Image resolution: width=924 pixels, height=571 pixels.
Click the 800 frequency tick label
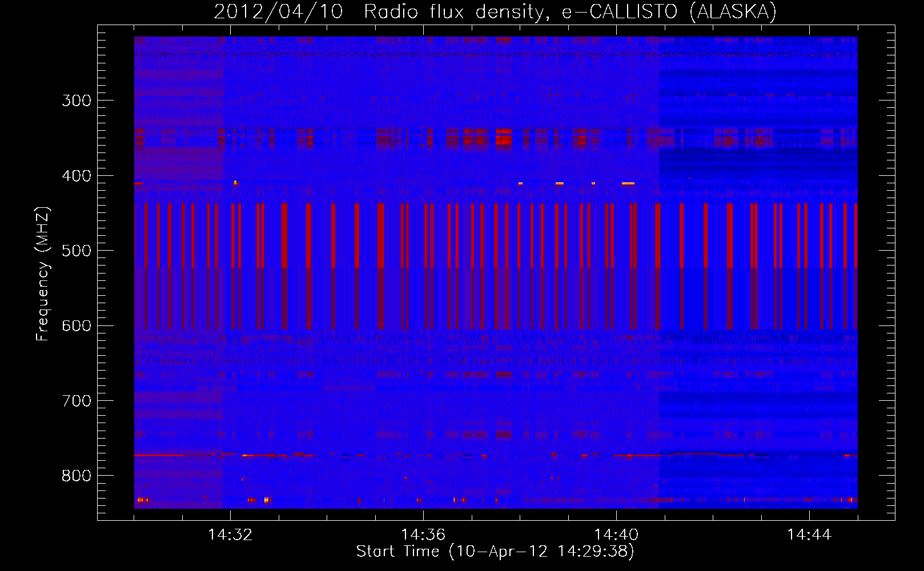coord(77,476)
